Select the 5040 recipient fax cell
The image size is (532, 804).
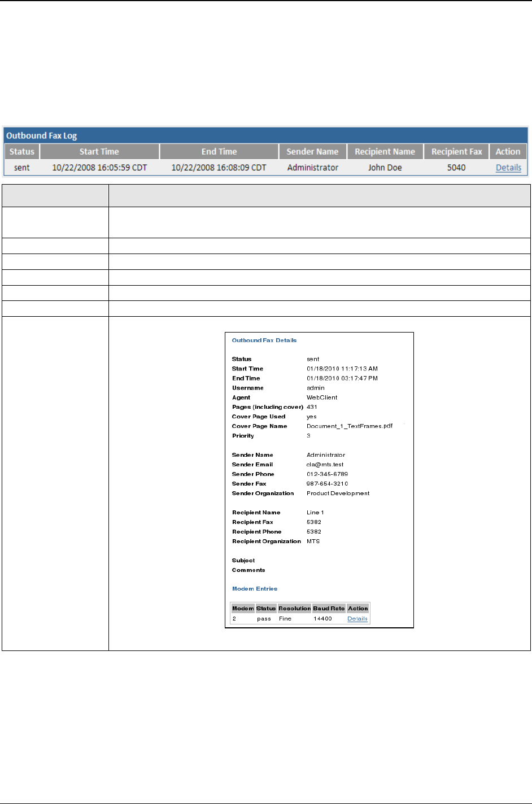[456, 168]
